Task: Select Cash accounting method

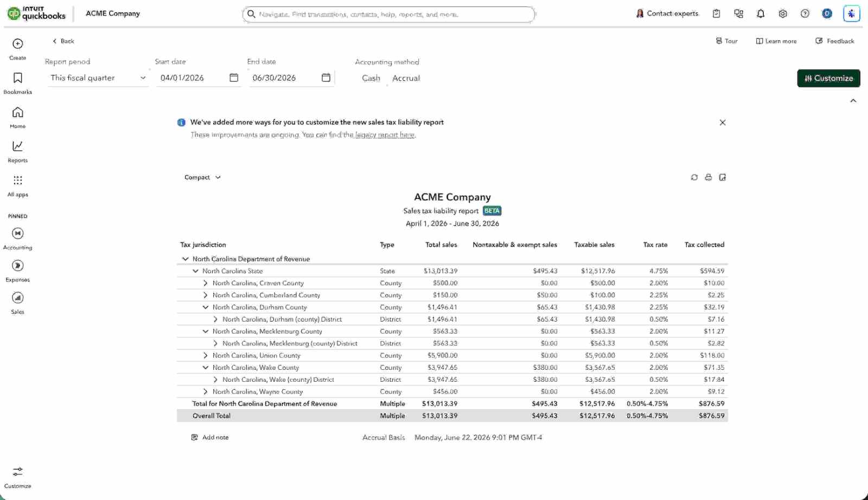Action: pos(371,78)
